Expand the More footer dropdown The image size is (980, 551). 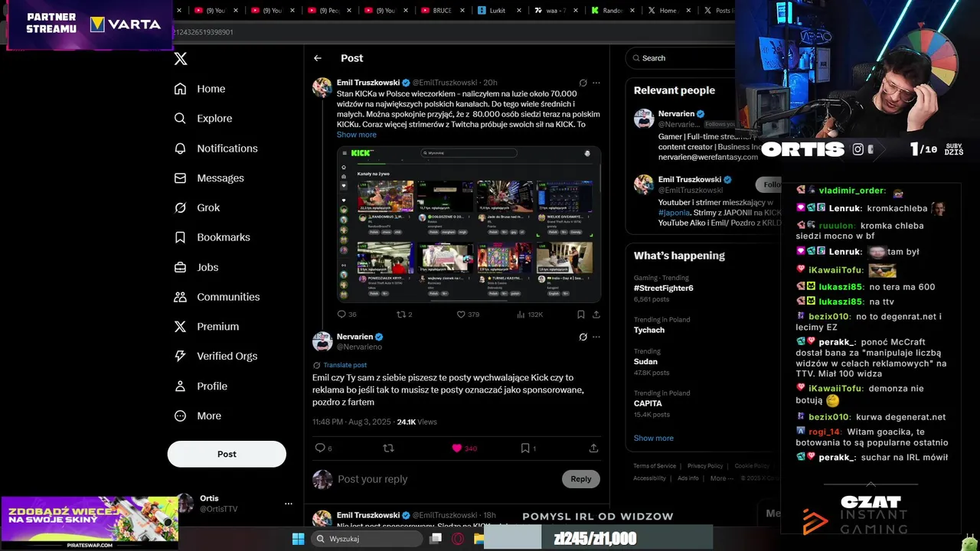point(721,478)
